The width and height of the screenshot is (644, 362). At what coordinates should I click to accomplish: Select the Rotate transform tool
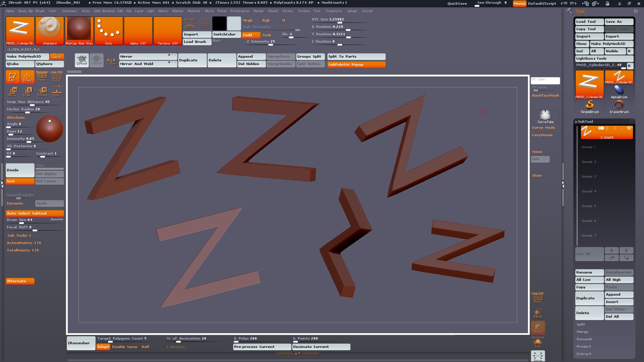pos(42,92)
